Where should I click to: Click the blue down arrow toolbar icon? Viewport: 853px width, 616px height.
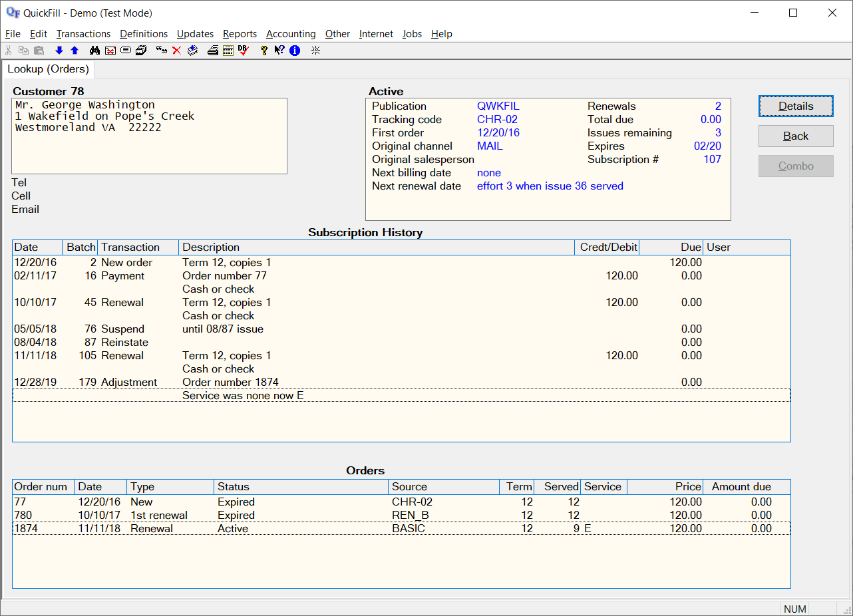[59, 51]
